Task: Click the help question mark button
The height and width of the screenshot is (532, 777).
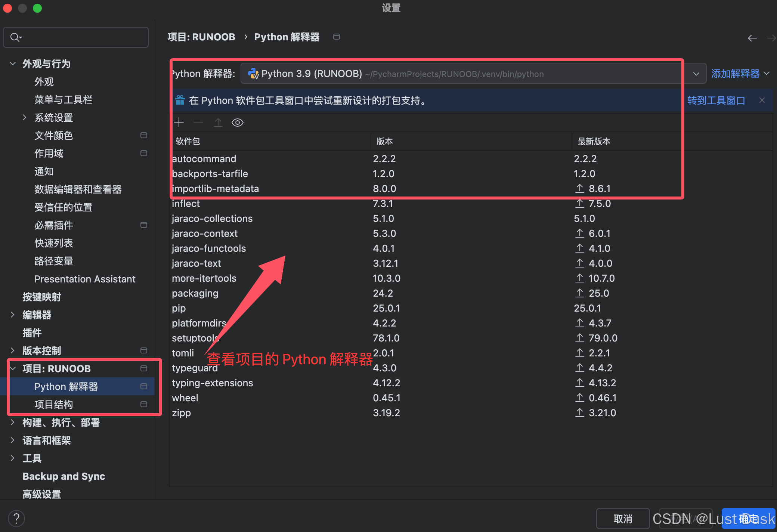Action: pyautogui.click(x=16, y=519)
